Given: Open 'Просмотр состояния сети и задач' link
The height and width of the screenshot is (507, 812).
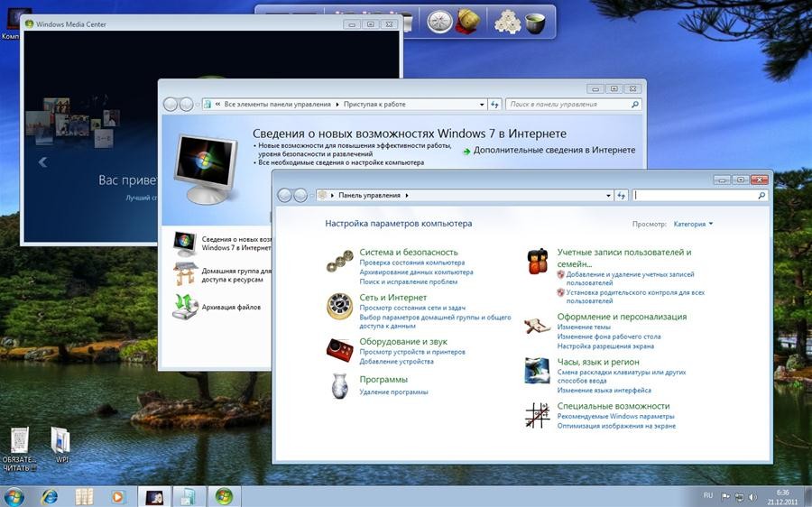Looking at the screenshot, I should coord(412,309).
